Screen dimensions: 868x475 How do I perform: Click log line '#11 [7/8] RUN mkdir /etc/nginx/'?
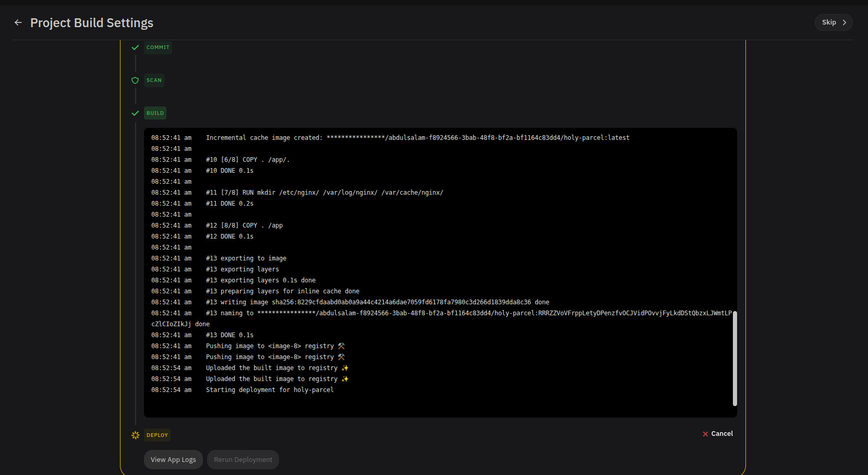[324, 193]
